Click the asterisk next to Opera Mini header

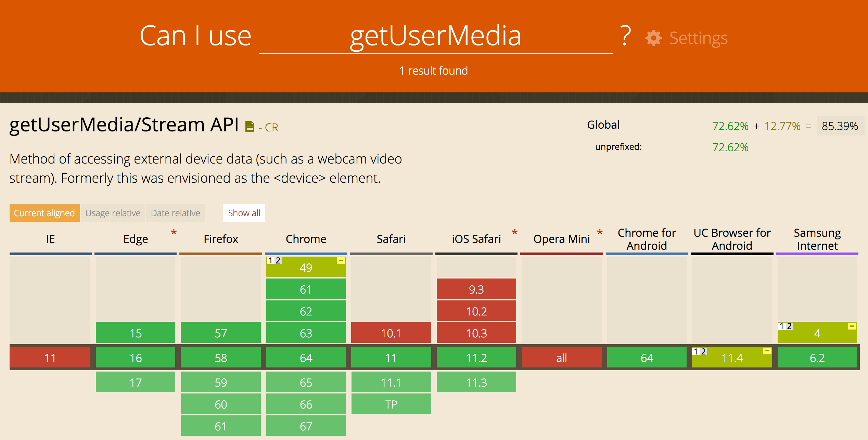[x=600, y=233]
